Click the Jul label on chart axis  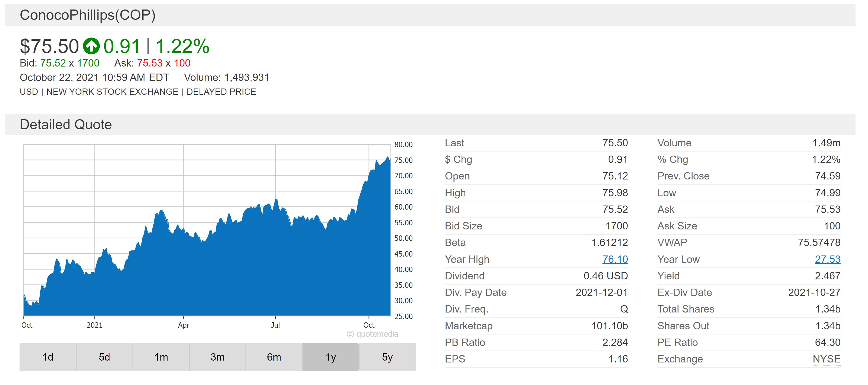(x=275, y=325)
